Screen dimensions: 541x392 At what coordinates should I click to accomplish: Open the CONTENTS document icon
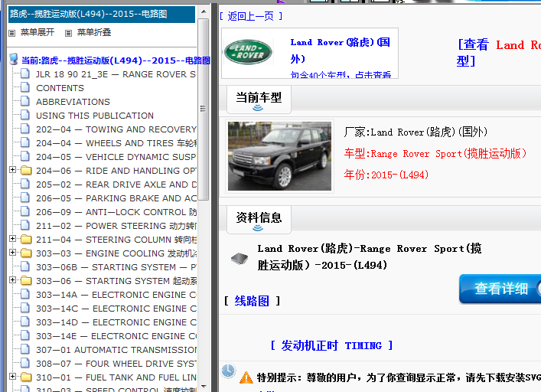(x=24, y=87)
